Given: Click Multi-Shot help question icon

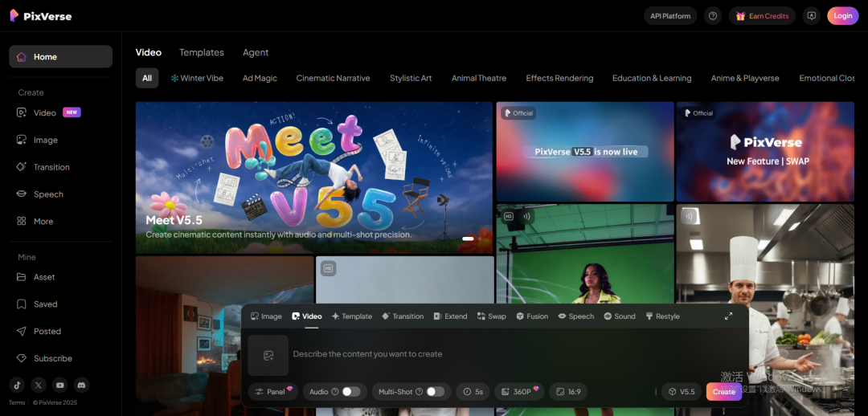Looking at the screenshot, I should click(419, 392).
